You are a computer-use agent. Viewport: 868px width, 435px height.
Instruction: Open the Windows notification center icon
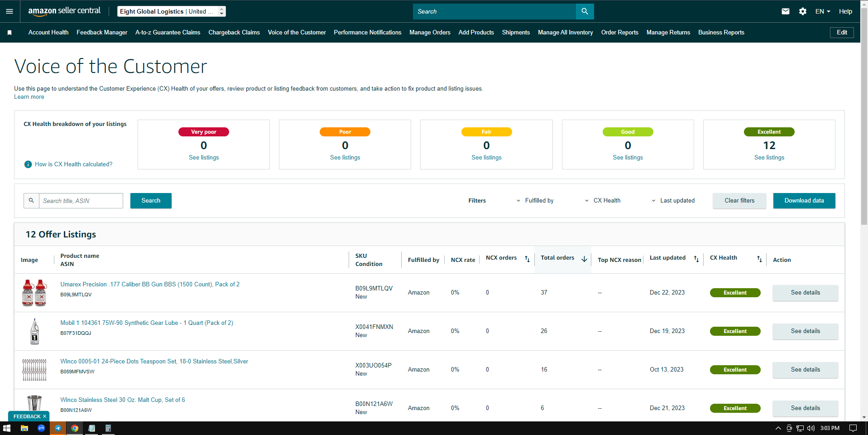click(x=853, y=428)
